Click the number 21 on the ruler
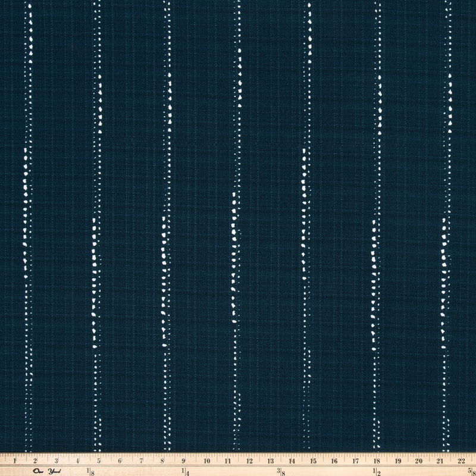The width and height of the screenshot is (476, 476). (440, 461)
